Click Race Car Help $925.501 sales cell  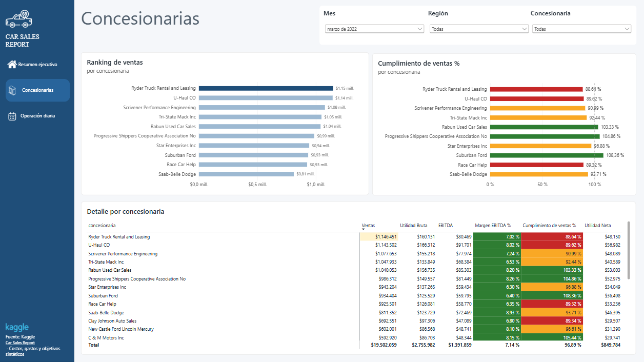point(379,304)
